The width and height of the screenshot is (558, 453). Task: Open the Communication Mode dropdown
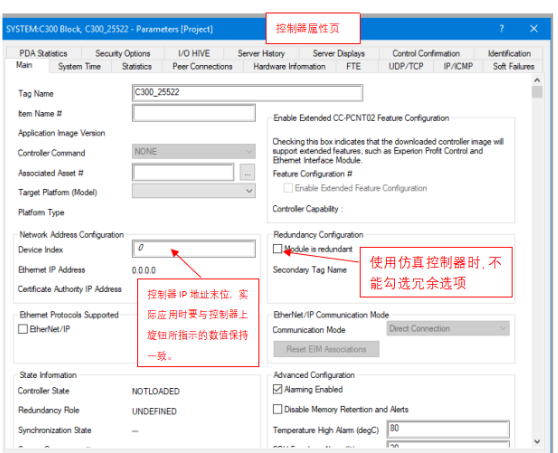448,328
